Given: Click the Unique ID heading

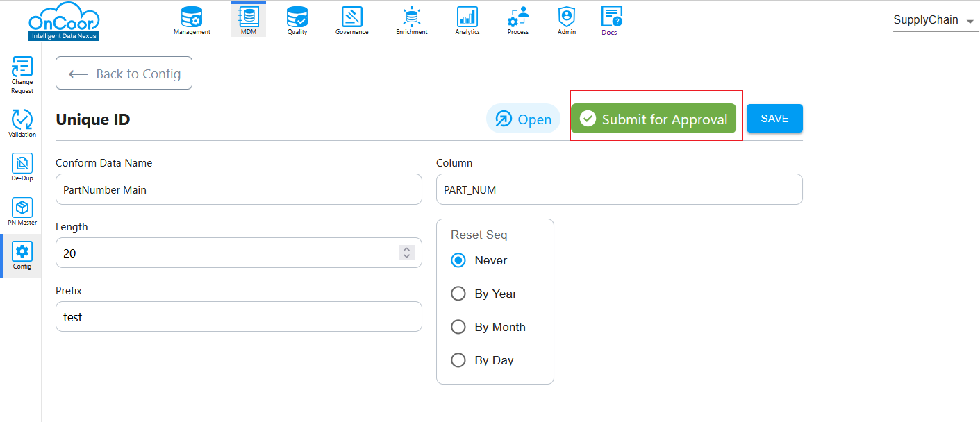Looking at the screenshot, I should click(93, 119).
